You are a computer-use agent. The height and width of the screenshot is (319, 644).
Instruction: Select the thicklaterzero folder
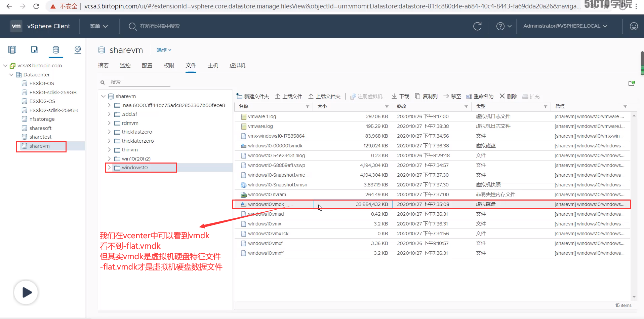pyautogui.click(x=138, y=141)
